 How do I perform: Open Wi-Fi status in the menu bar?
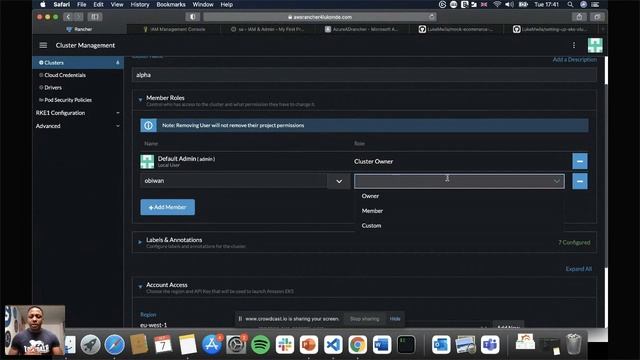(x=497, y=4)
